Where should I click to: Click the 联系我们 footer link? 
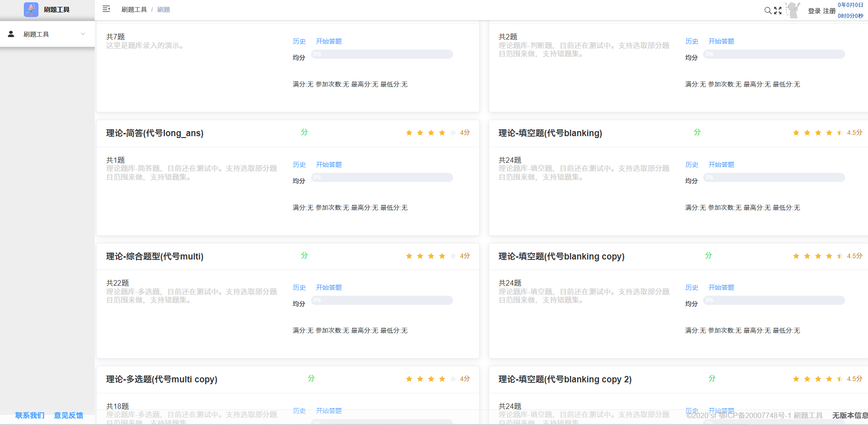coord(30,415)
